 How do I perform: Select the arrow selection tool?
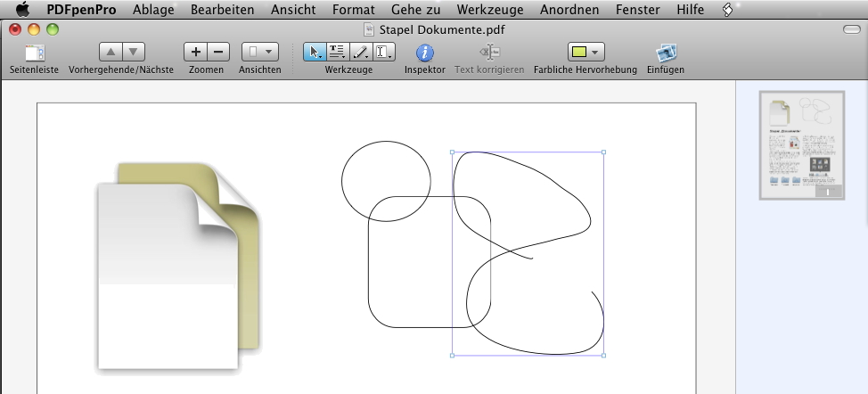(315, 53)
